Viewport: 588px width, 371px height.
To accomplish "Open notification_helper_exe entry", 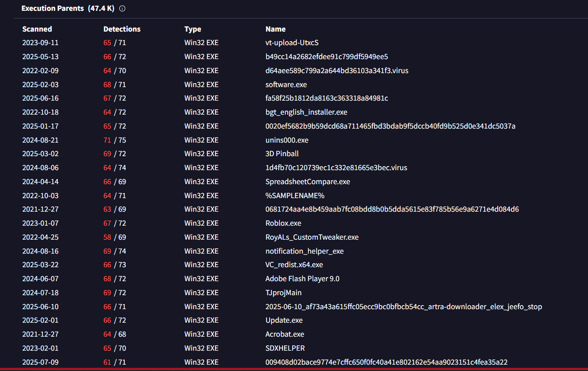I will (304, 251).
